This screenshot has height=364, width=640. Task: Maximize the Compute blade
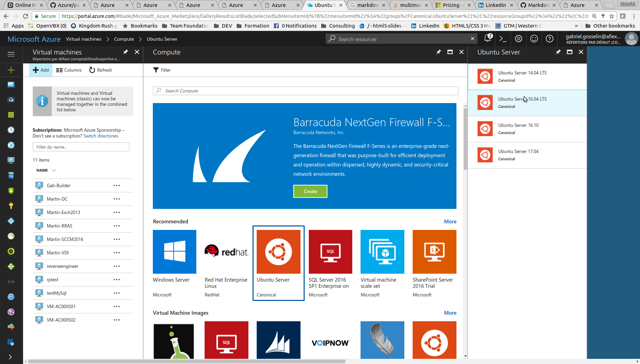[450, 52]
